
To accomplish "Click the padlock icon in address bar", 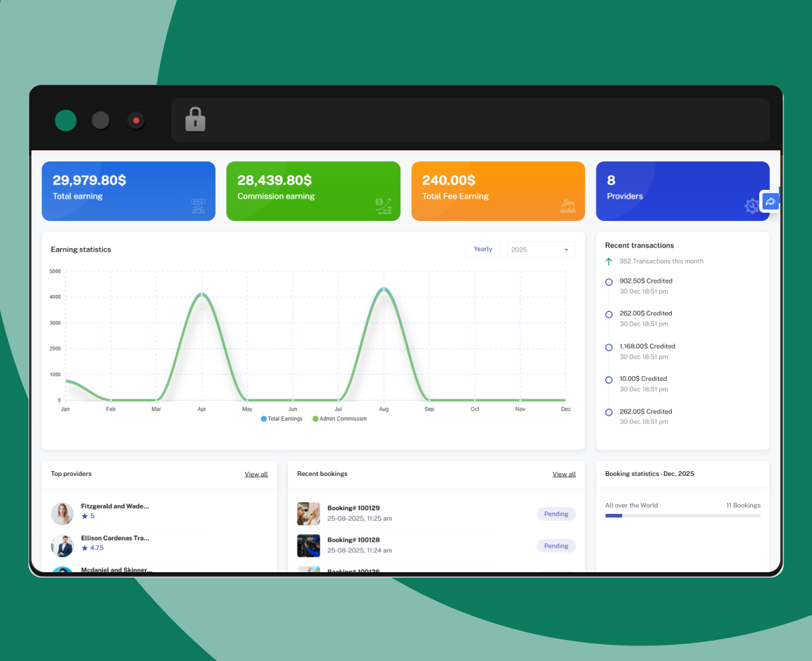I will pyautogui.click(x=195, y=120).
